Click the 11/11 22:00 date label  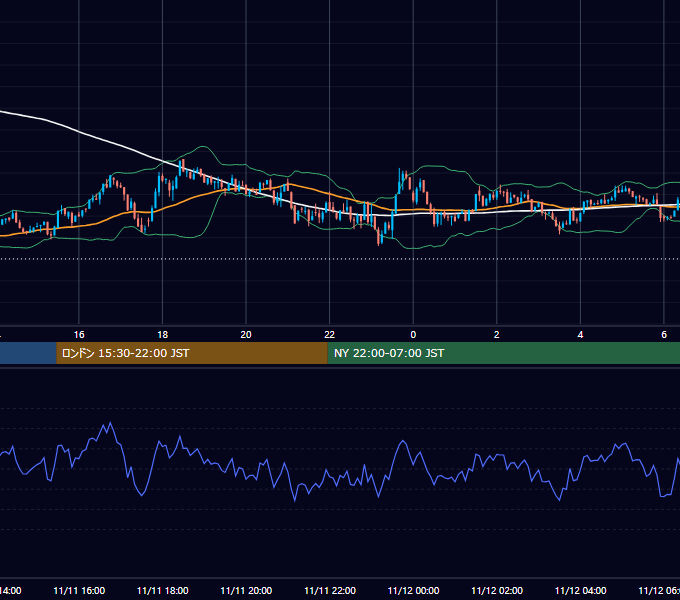330,590
